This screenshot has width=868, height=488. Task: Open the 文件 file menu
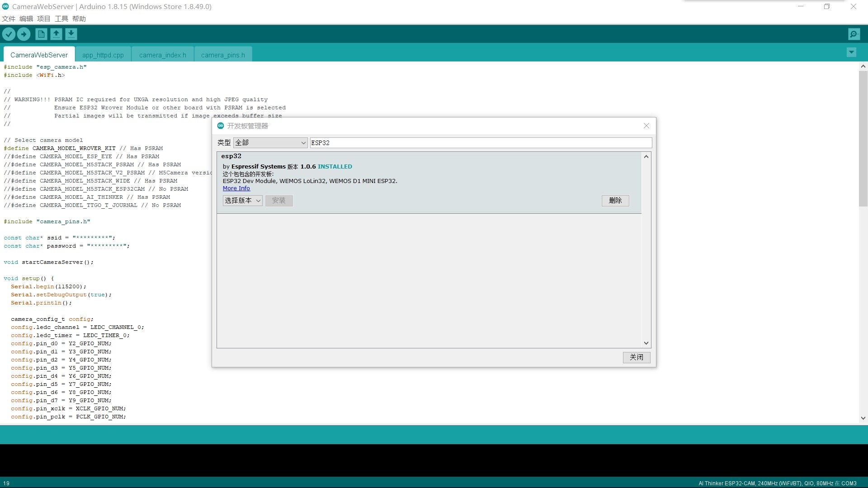click(x=9, y=19)
